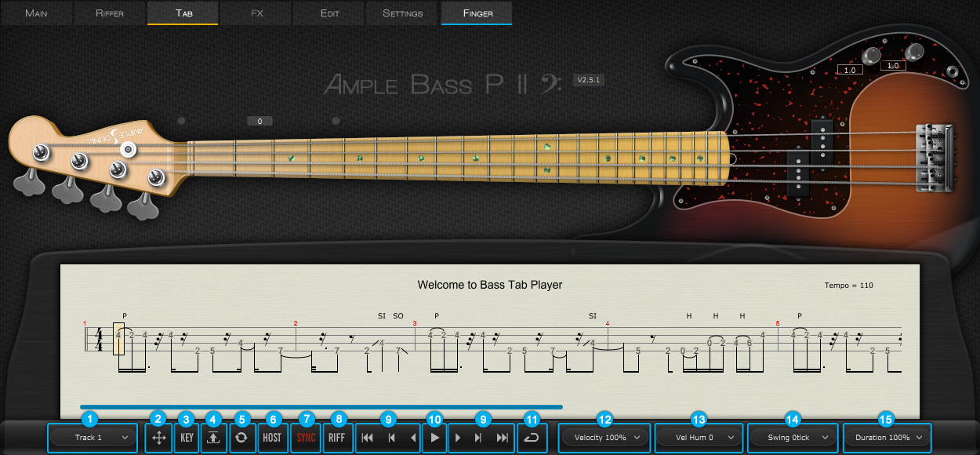Click measure marker 4 in the tab

(608, 323)
